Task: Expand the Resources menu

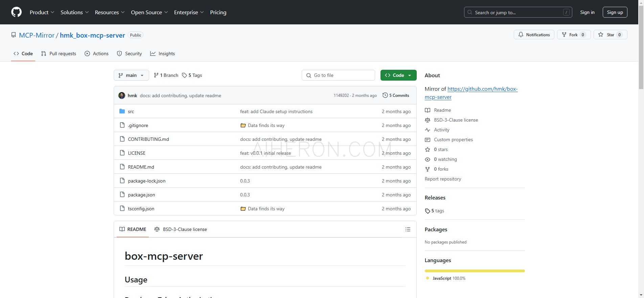Action: click(x=110, y=12)
